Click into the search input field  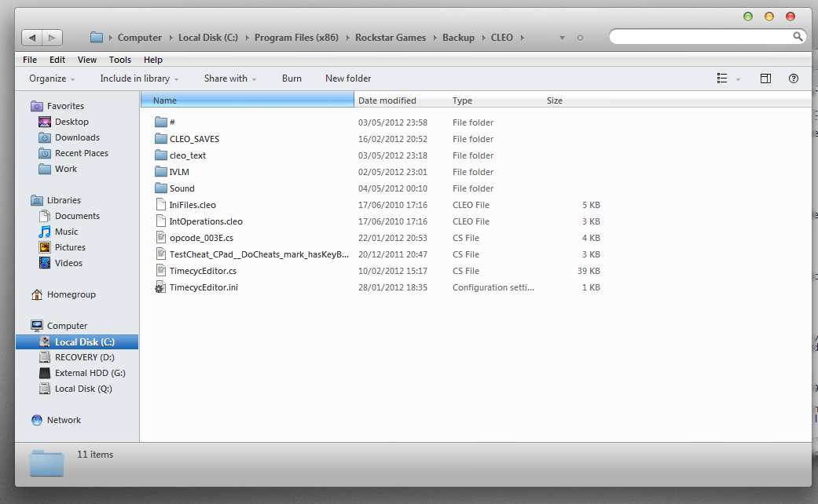tap(699, 37)
